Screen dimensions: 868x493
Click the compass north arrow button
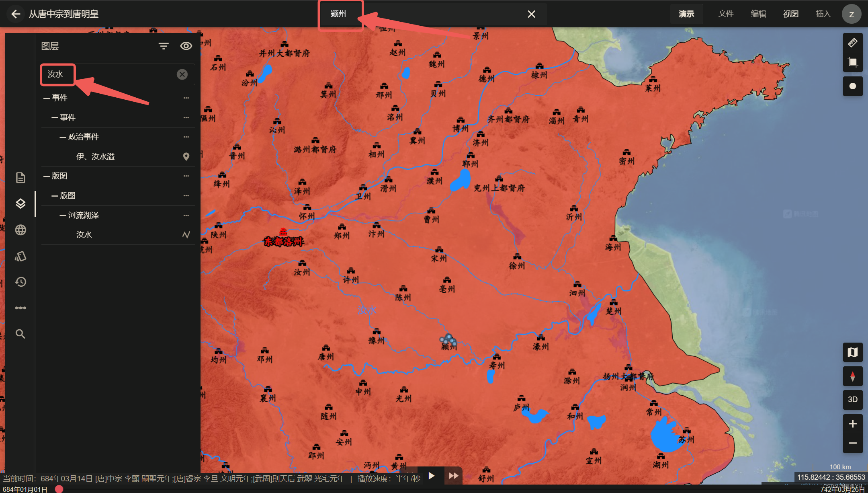click(x=852, y=376)
